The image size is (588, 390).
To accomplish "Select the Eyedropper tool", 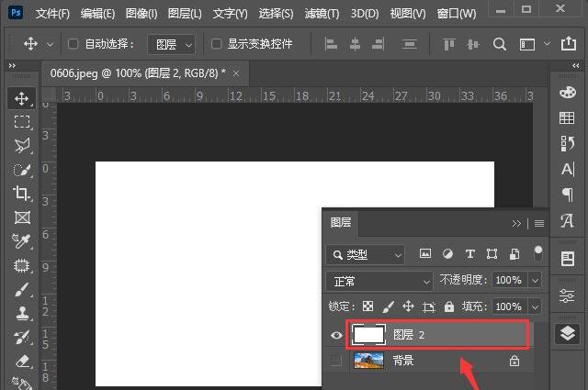I will [x=22, y=241].
